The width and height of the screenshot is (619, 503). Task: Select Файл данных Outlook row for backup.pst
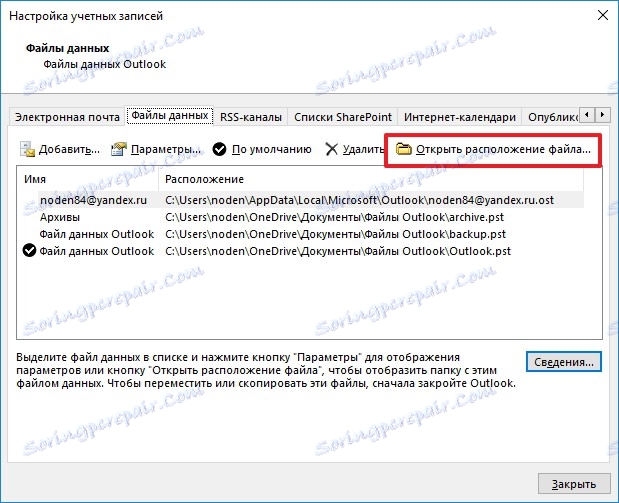click(x=300, y=234)
